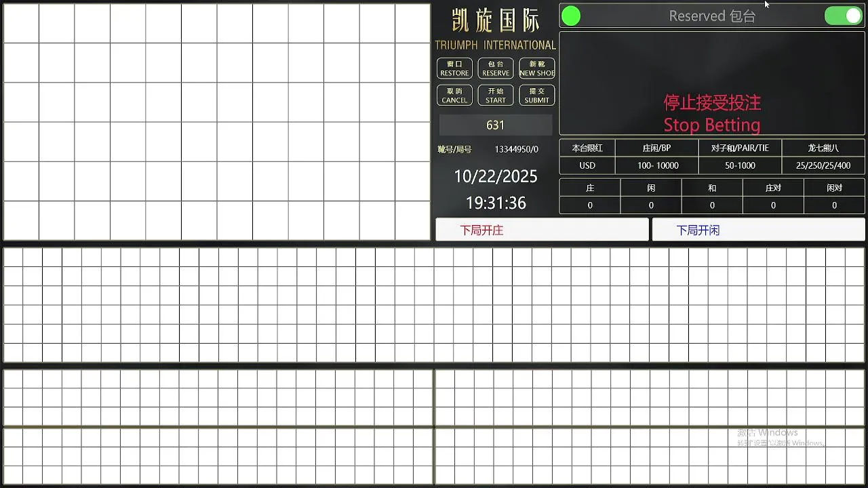Click the green status indicator circle

pyautogui.click(x=571, y=16)
